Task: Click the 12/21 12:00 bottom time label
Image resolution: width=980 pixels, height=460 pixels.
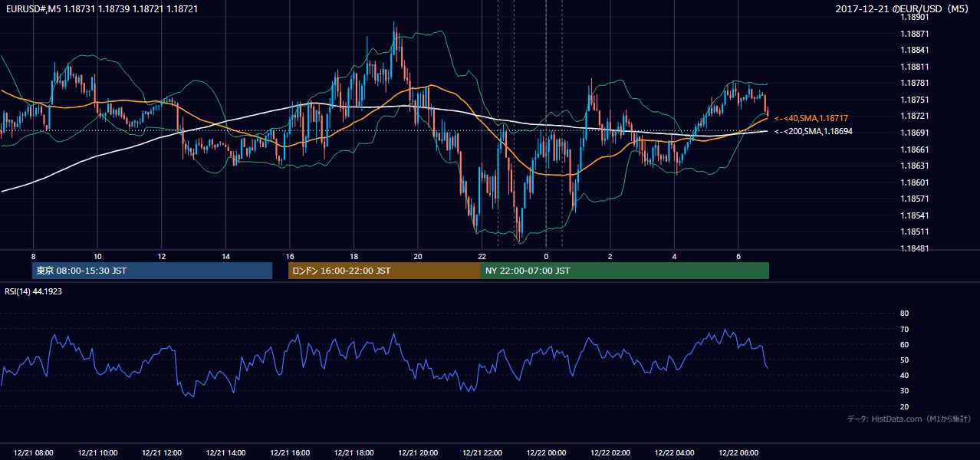Action: pyautogui.click(x=162, y=453)
